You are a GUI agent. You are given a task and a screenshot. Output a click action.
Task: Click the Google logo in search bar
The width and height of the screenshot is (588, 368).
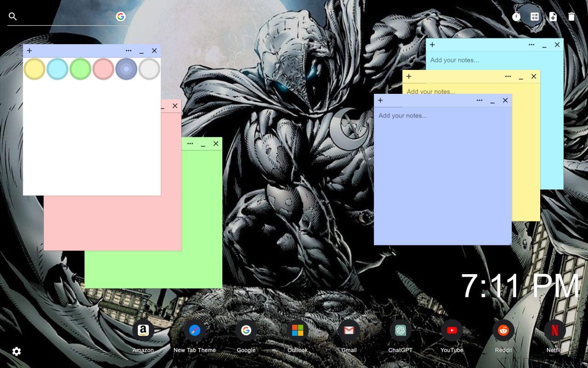pyautogui.click(x=121, y=17)
